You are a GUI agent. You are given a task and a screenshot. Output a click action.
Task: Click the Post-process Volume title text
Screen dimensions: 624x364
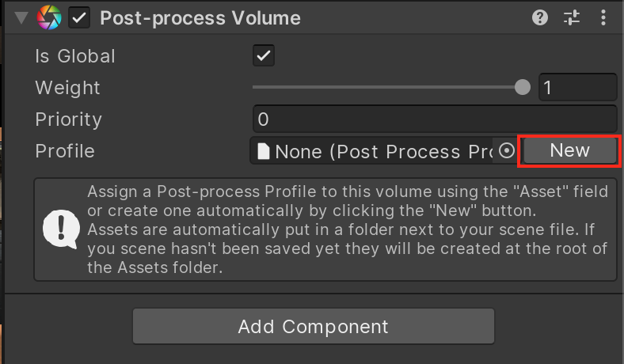pyautogui.click(x=200, y=17)
